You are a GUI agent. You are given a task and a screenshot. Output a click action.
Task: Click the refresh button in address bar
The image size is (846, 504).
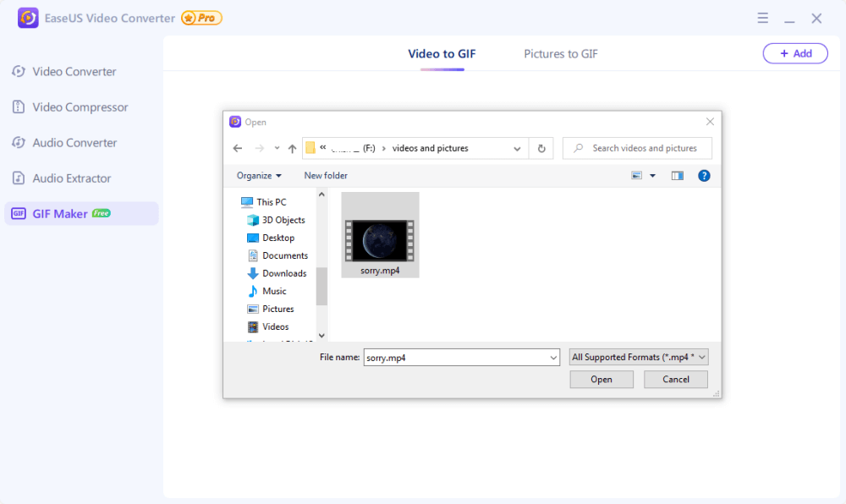541,148
